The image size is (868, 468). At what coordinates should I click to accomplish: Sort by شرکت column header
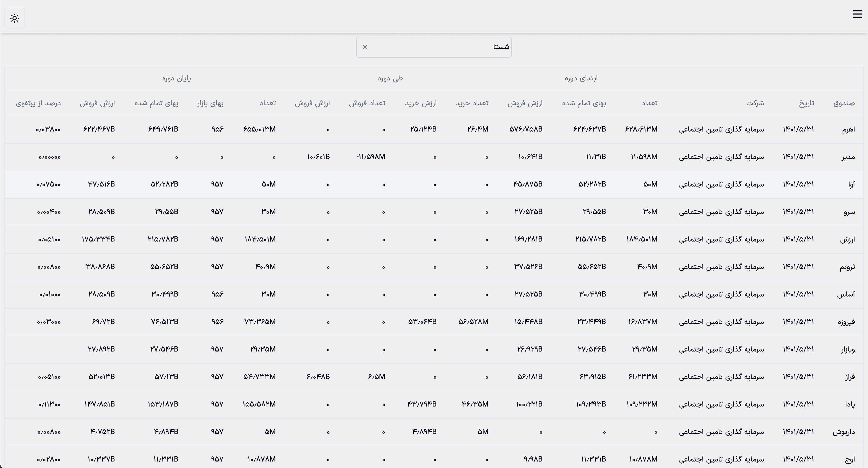tap(755, 103)
